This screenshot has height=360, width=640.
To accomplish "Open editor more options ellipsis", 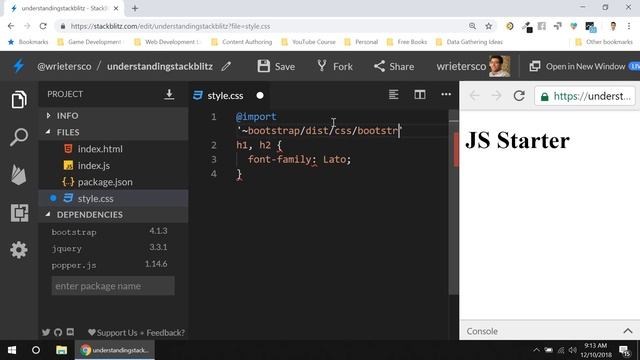I will click(446, 95).
